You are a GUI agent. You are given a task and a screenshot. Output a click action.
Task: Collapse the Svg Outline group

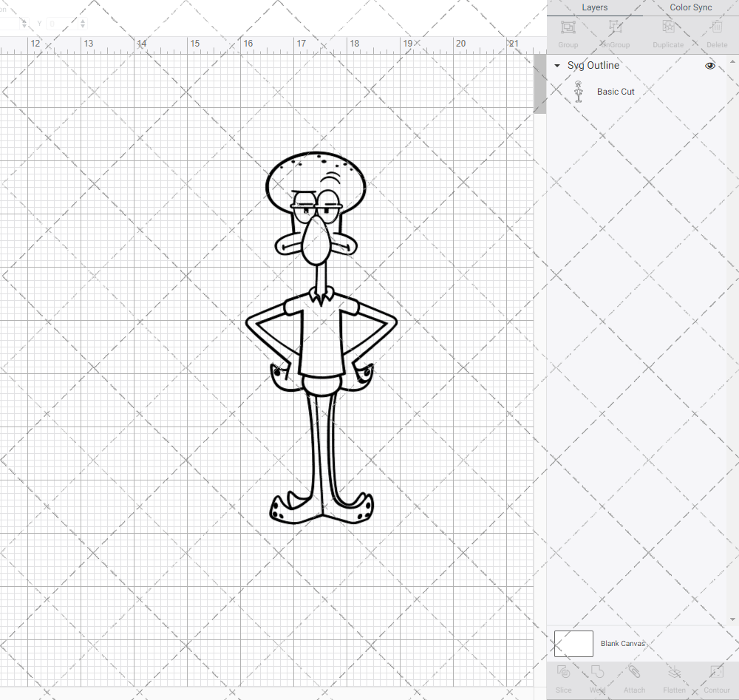tap(556, 65)
